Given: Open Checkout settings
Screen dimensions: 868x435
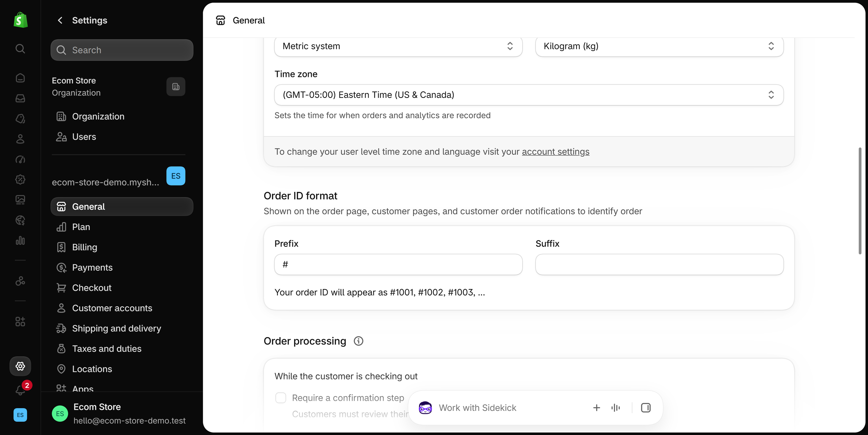Looking at the screenshot, I should [122, 288].
